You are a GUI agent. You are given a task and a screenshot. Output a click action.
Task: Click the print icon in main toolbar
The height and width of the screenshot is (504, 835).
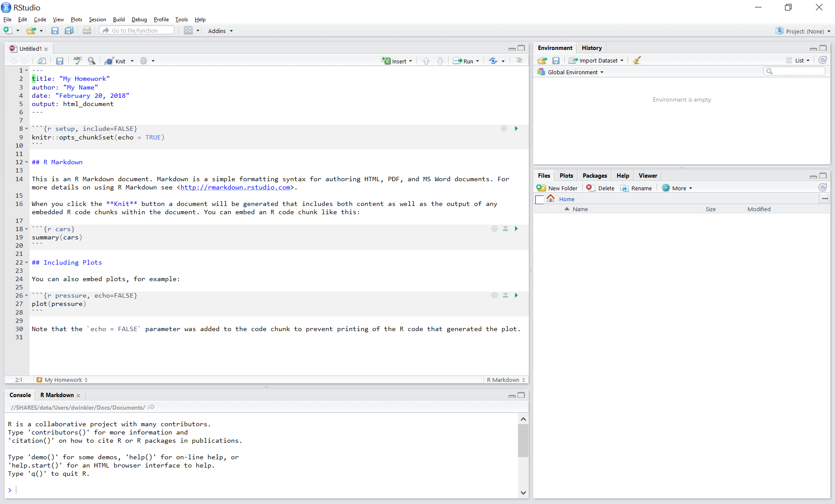(87, 30)
